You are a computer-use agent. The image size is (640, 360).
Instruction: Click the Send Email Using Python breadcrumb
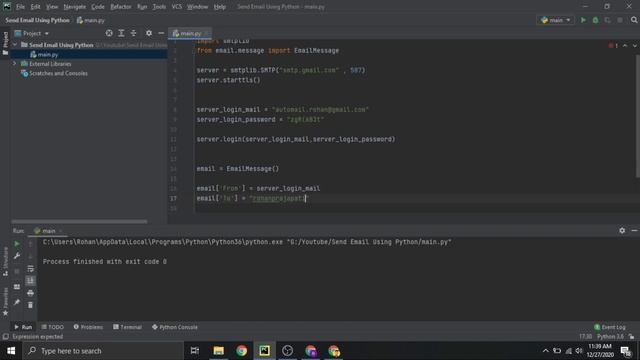[37, 20]
